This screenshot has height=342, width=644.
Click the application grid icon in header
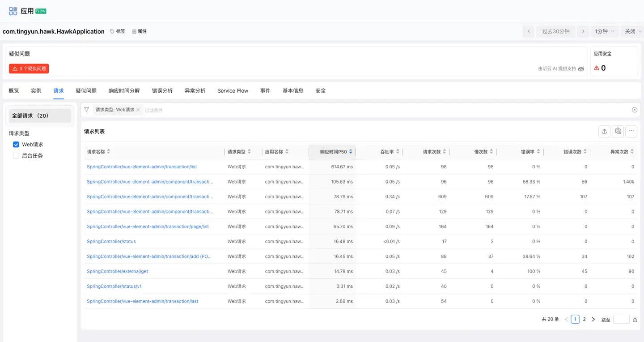(13, 11)
